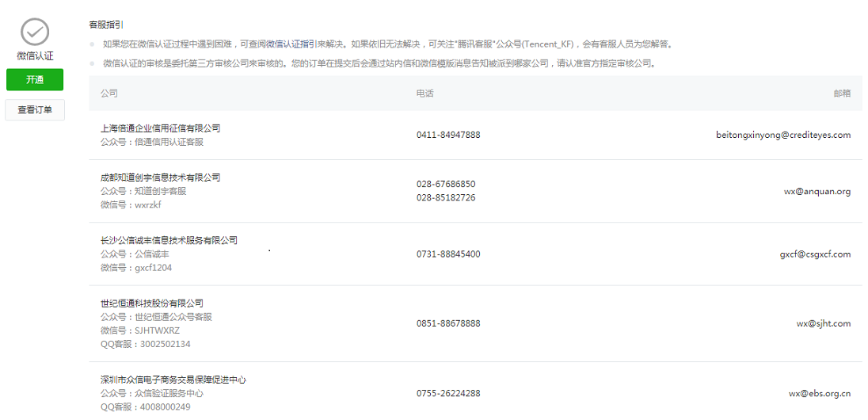Click WeChat ID gxcf1204
This screenshot has height=420, width=868.
click(x=153, y=268)
